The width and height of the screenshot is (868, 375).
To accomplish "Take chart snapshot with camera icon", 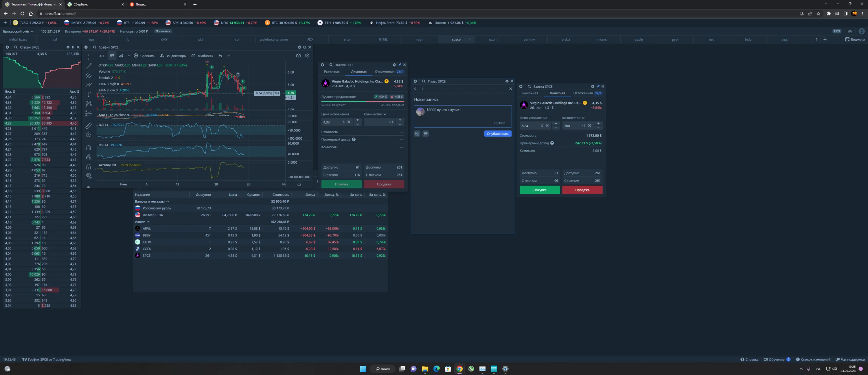I will click(x=298, y=56).
